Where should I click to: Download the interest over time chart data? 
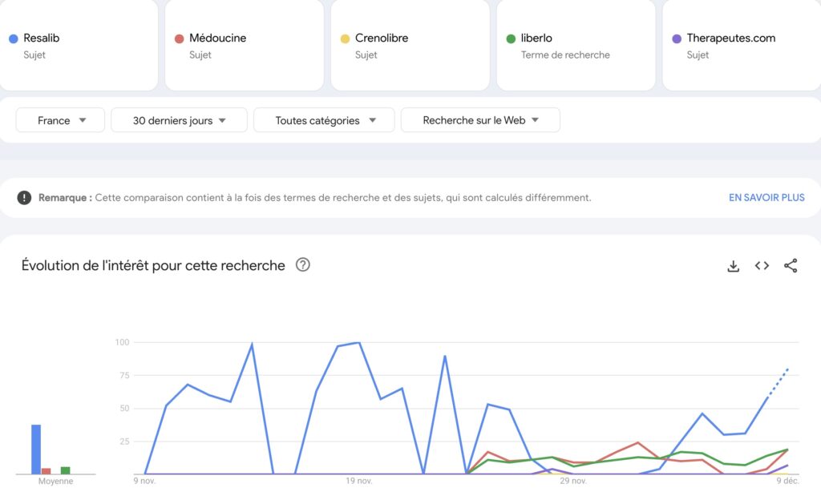[733, 265]
